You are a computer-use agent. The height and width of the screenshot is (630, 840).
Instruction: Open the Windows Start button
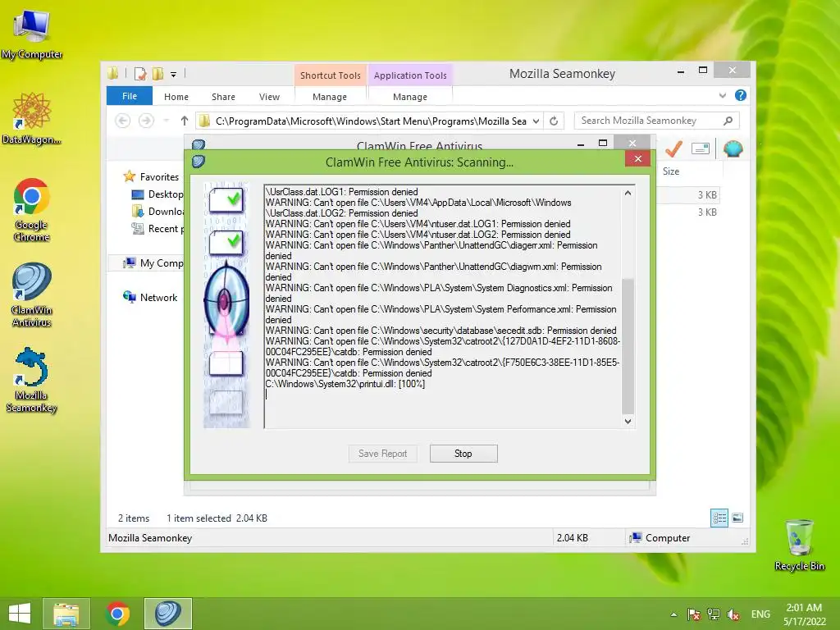(20, 614)
